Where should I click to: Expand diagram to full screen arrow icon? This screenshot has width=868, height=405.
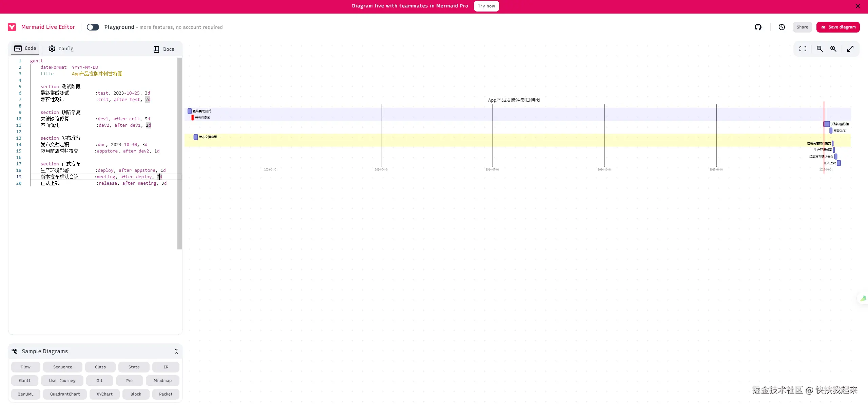[x=850, y=49]
